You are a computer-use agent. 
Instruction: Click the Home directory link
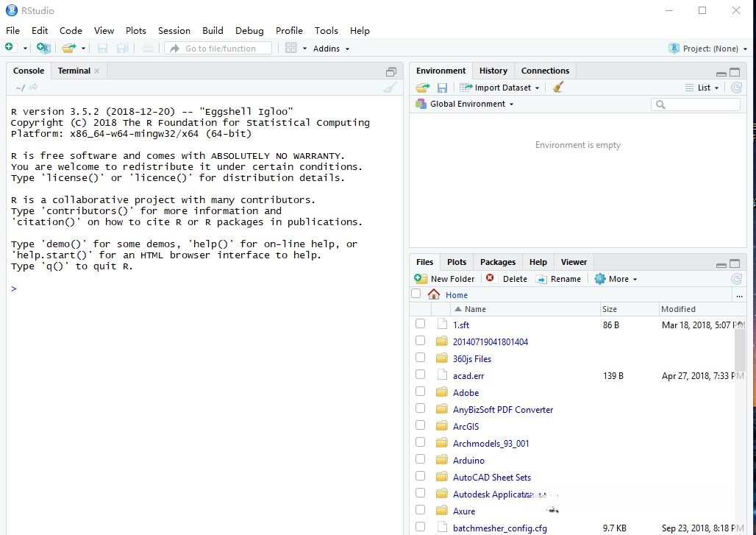pos(456,295)
